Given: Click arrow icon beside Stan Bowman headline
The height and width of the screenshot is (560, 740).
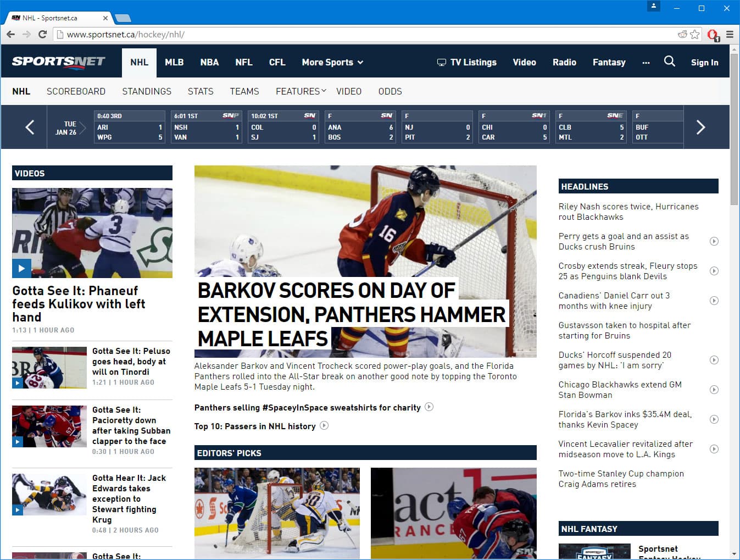Looking at the screenshot, I should tap(714, 390).
